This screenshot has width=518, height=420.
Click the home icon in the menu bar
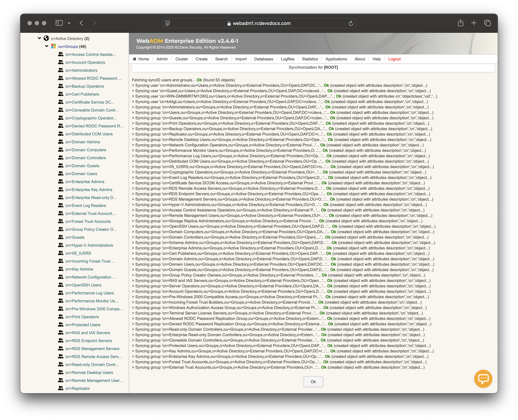134,59
